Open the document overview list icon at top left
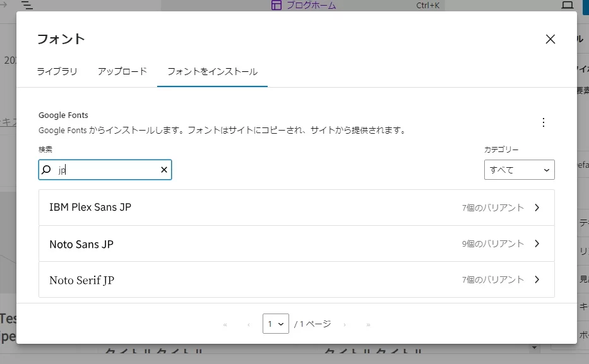This screenshot has width=589, height=364. point(27,5)
